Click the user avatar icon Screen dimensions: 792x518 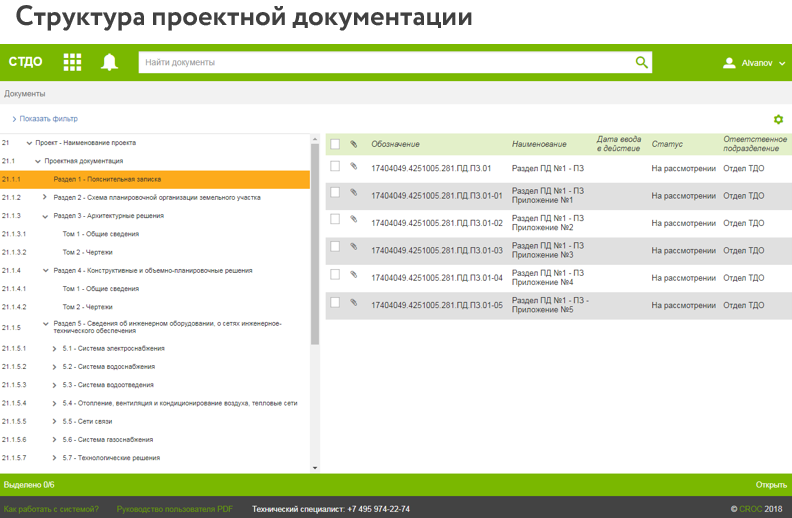pos(729,63)
